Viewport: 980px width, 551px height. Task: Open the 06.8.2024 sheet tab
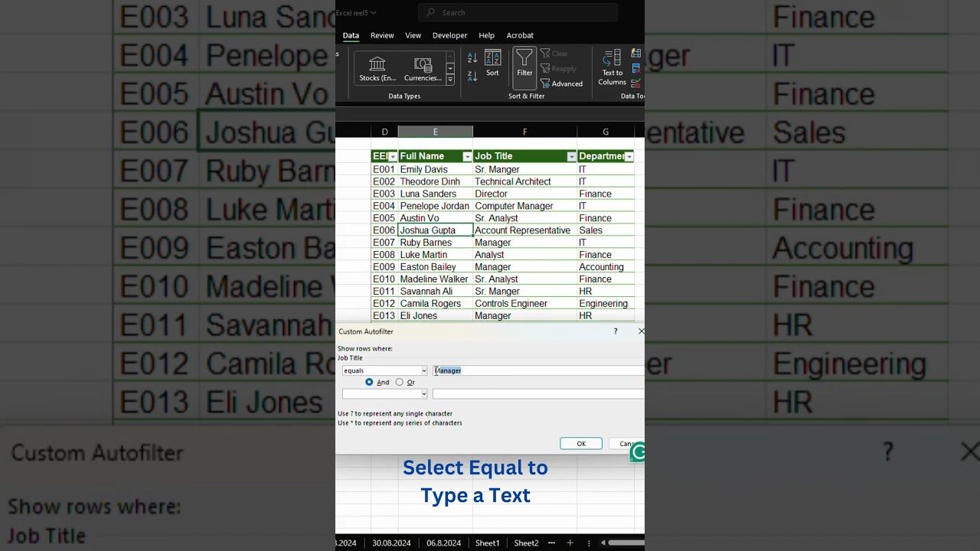point(444,543)
